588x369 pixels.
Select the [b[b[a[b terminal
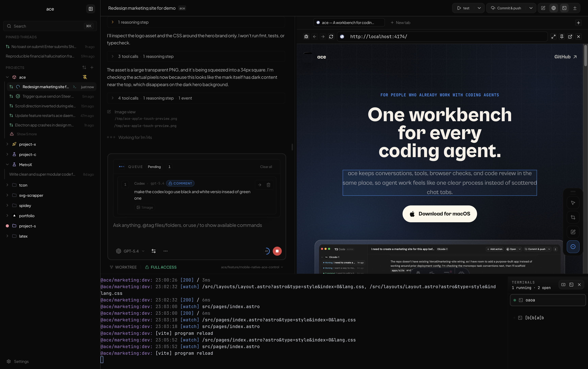pyautogui.click(x=548, y=318)
